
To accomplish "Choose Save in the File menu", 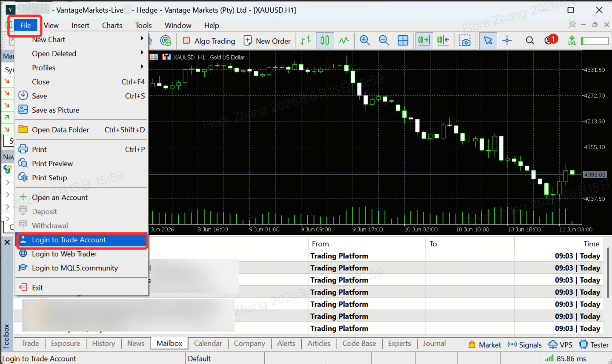I will 82,96.
